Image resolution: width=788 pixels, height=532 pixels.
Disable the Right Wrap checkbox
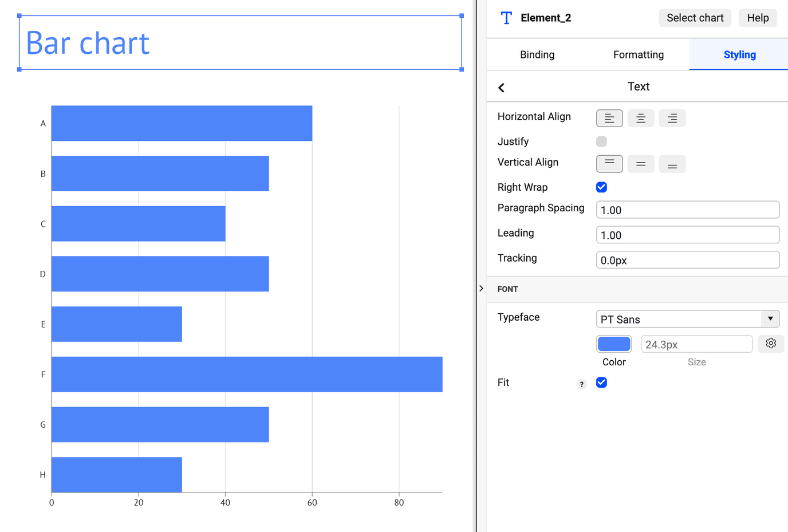tap(601, 187)
